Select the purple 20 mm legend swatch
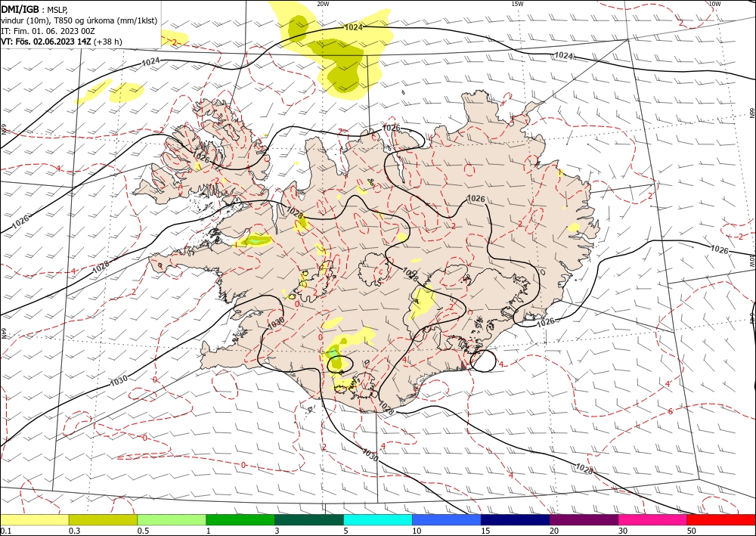Image resolution: width=756 pixels, height=536 pixels. coord(584,519)
